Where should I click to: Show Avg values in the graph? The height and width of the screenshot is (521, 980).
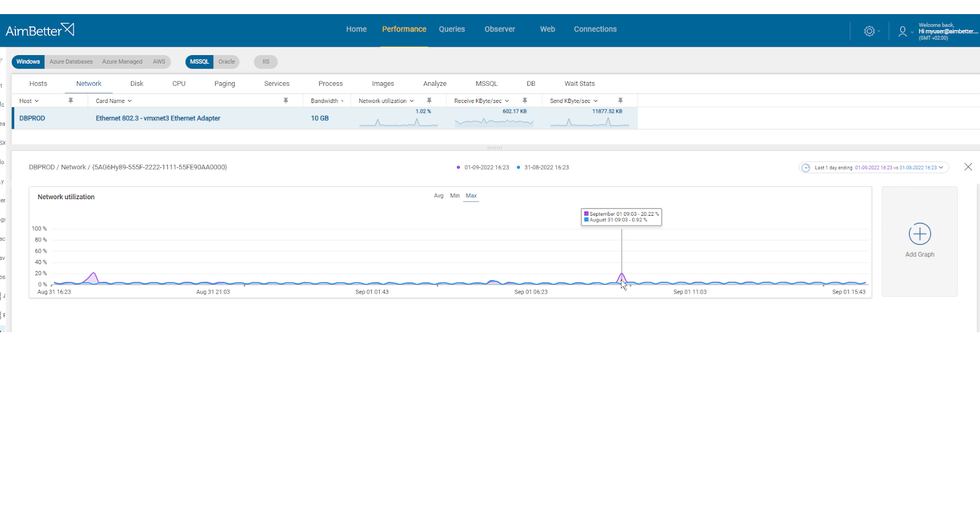tap(439, 196)
